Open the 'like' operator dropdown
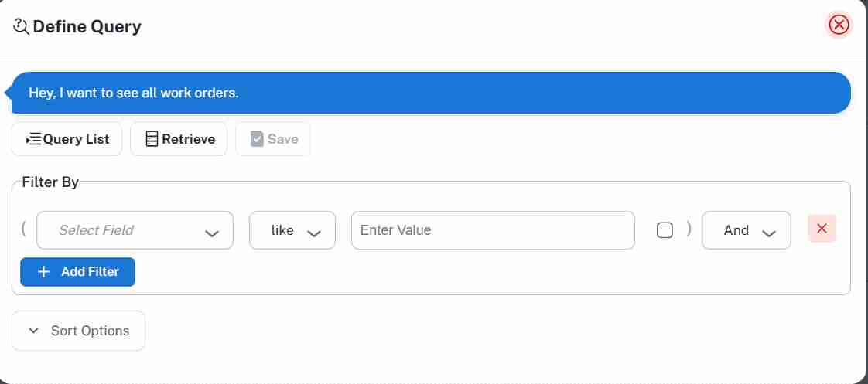Image resolution: width=868 pixels, height=384 pixels. [292, 230]
